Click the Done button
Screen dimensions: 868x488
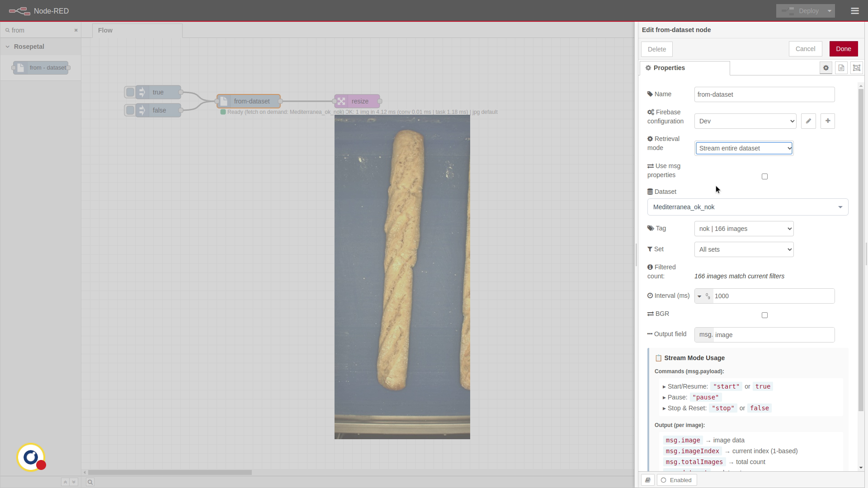(844, 48)
